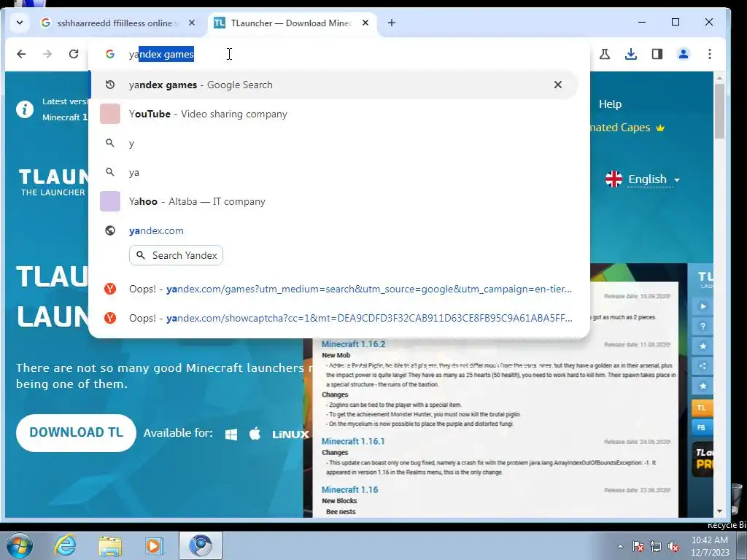Image resolution: width=747 pixels, height=560 pixels.
Task: Click the orange TL button in side panel
Action: tap(702, 408)
